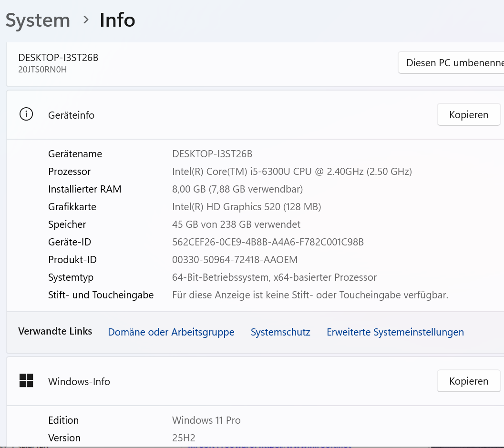Select the Info breadcrumb title

(x=117, y=20)
